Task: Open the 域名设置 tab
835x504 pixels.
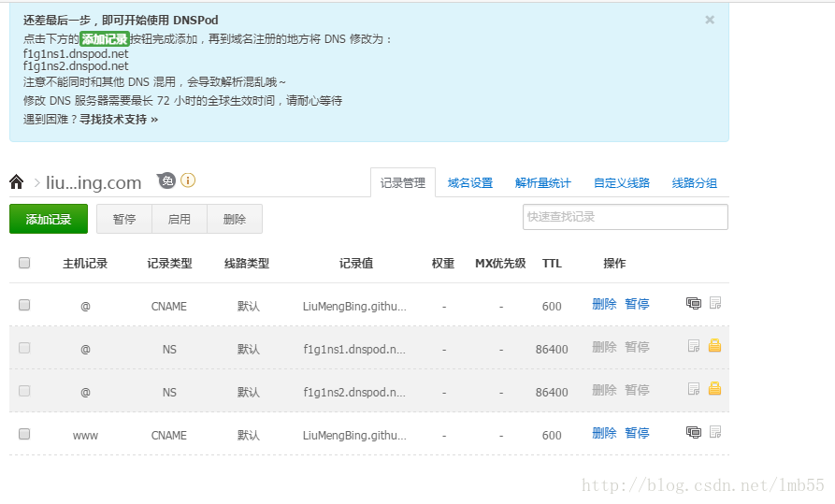Action: coord(470,182)
